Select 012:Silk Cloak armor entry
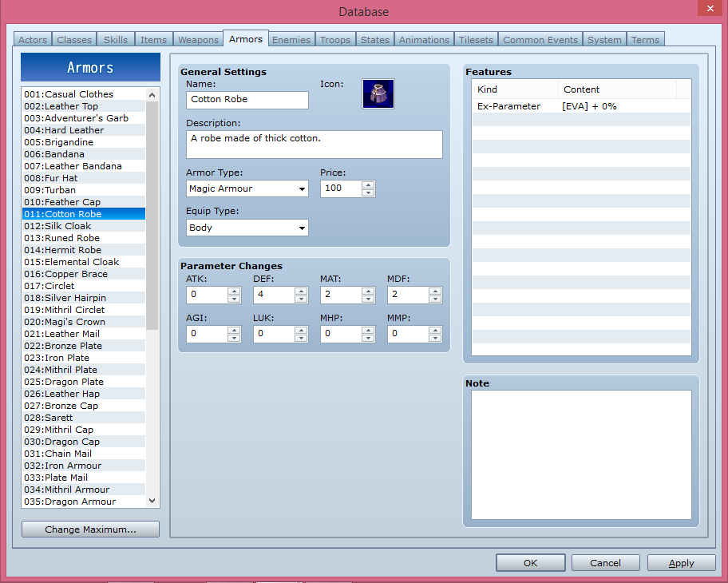This screenshot has height=583, width=728. [84, 226]
